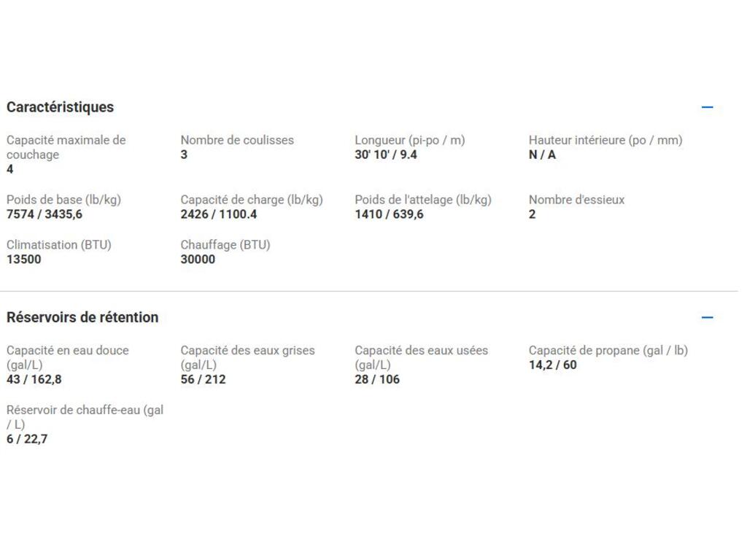This screenshot has width=747, height=560.
Task: Click the Capacité de charge value 2426 / 1100.4
Action: (219, 214)
